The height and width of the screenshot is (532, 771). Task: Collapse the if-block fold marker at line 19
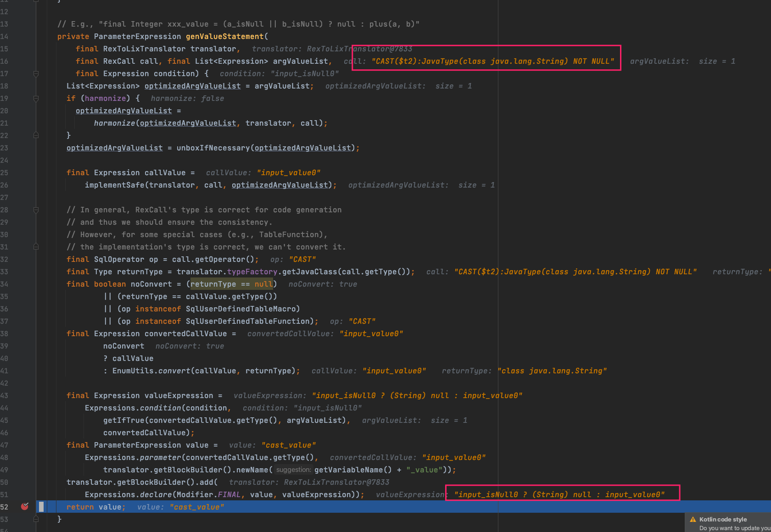pyautogui.click(x=36, y=98)
